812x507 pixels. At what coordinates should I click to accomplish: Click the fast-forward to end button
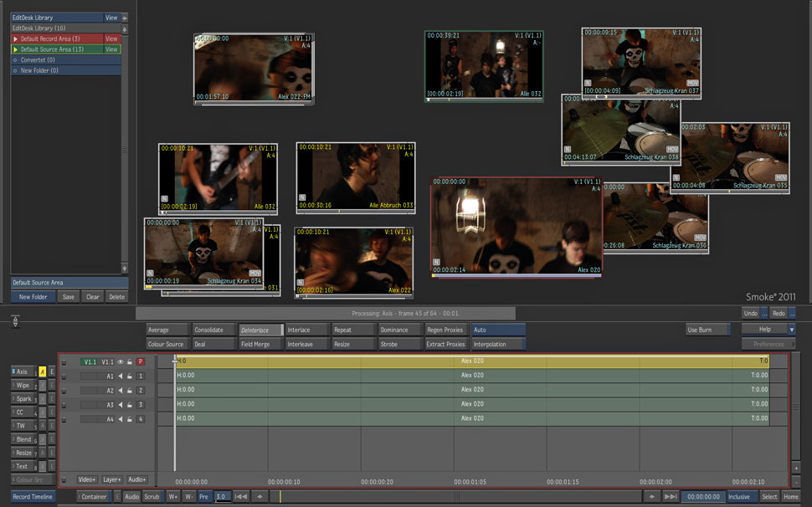click(670, 497)
